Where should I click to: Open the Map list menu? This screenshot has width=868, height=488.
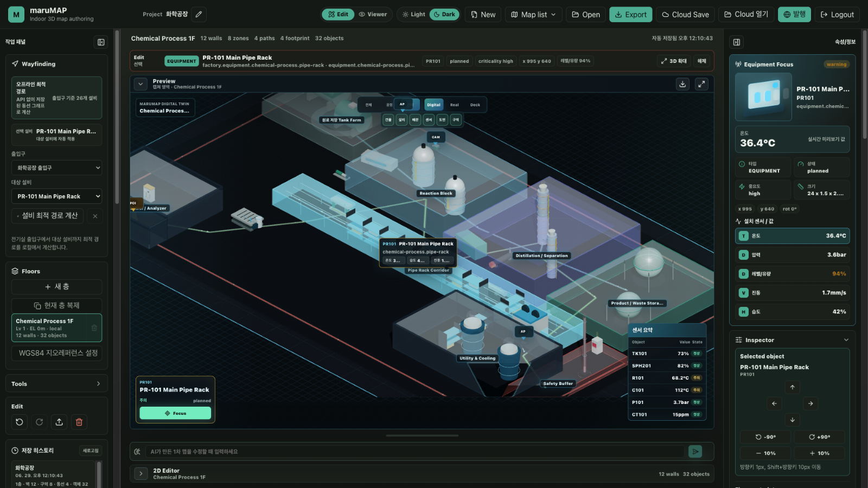(533, 15)
